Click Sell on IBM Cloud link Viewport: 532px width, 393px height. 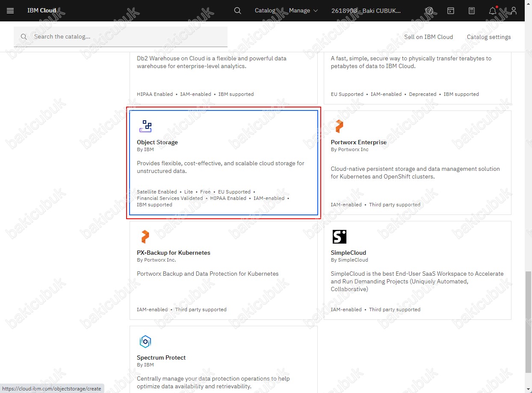point(429,37)
